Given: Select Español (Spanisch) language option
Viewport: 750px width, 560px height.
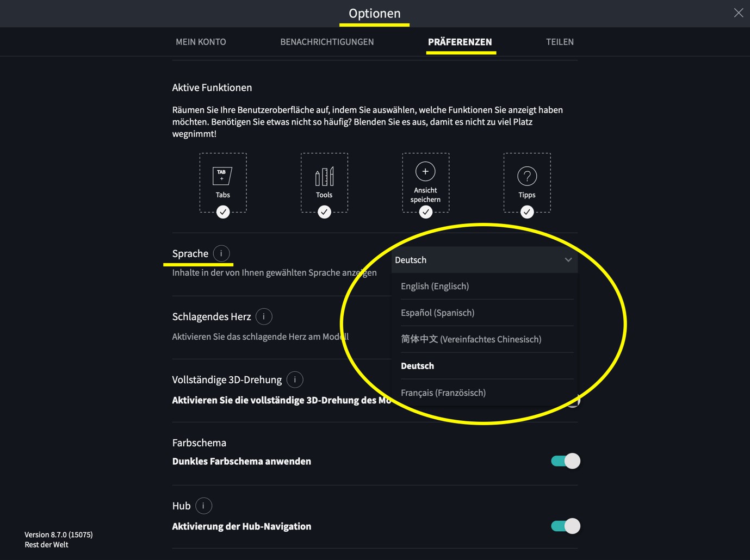Looking at the screenshot, I should tap(437, 312).
